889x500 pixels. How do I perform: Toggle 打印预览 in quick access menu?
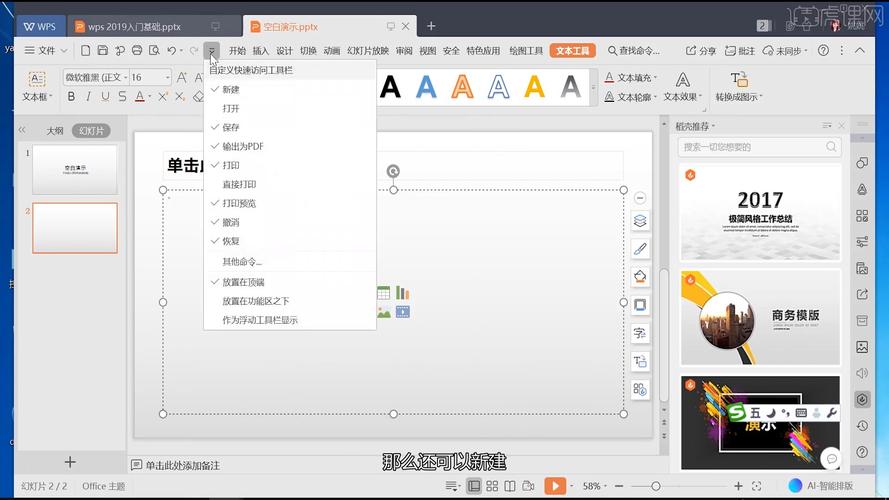[x=290, y=203]
